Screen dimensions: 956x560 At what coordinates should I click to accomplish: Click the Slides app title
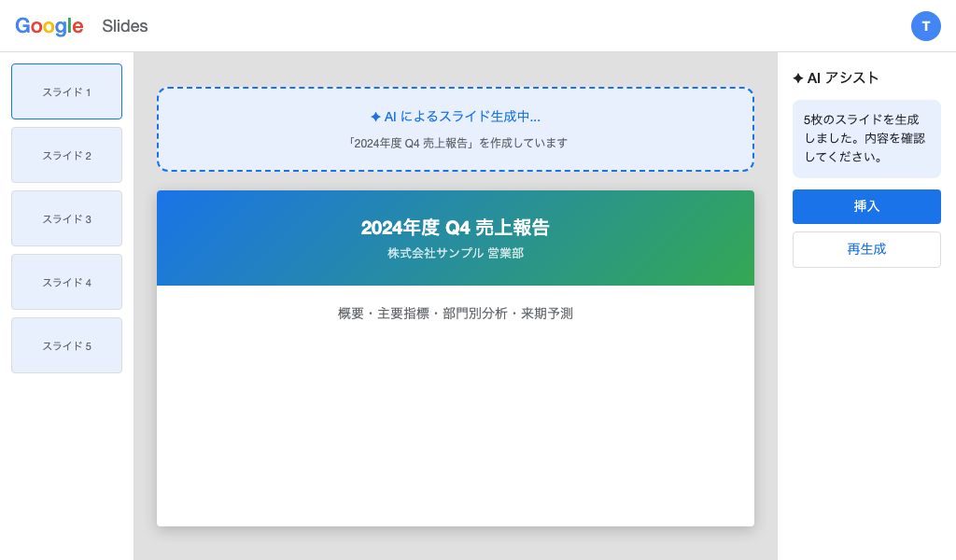tap(125, 26)
